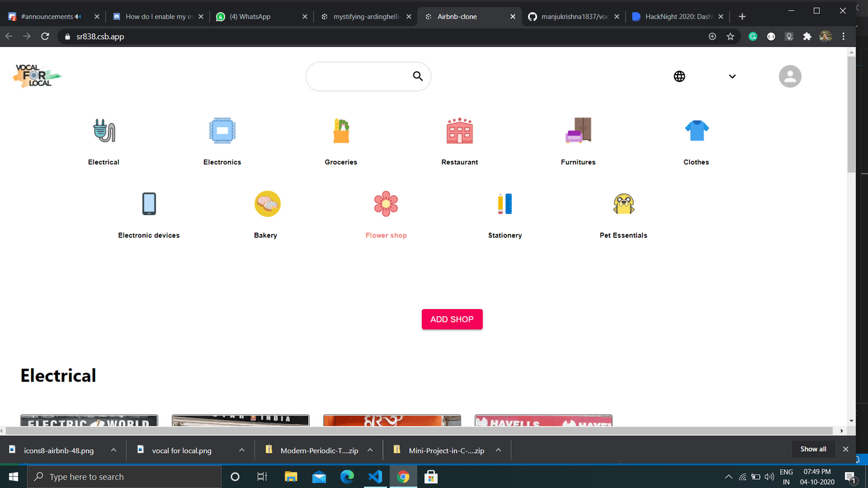Open Chrome extensions puzzle icon

[x=807, y=37]
